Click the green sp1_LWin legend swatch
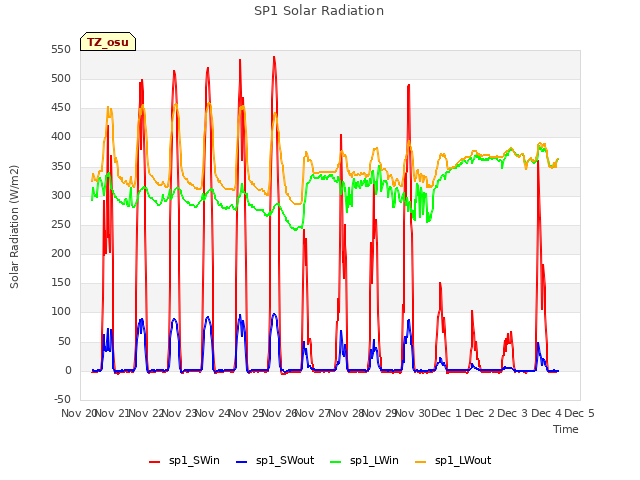This screenshot has height=480, width=640. [x=335, y=462]
